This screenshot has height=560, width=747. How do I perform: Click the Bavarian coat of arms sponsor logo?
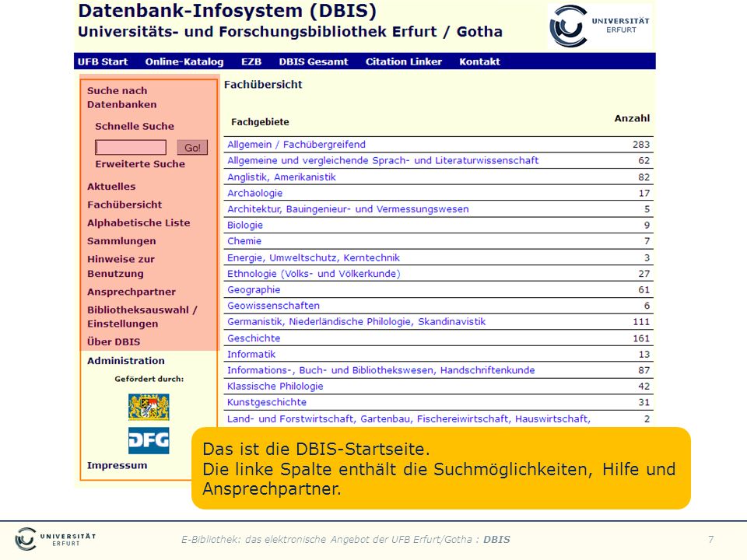(149, 407)
